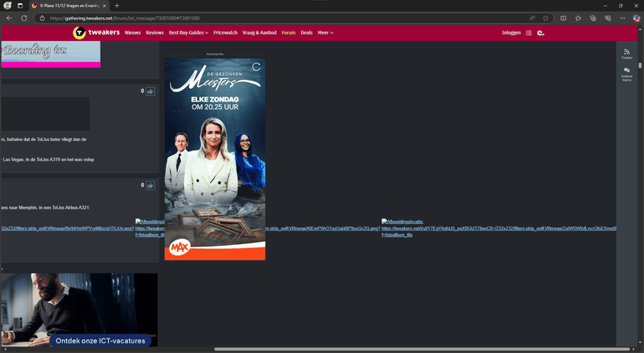Close the X-Plane 11/12 tab
644x353 pixels.
105,6
